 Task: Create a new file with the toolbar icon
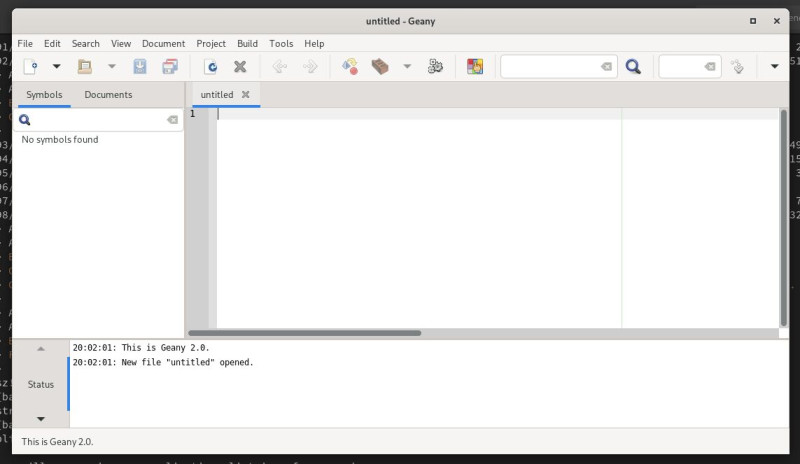[x=31, y=66]
